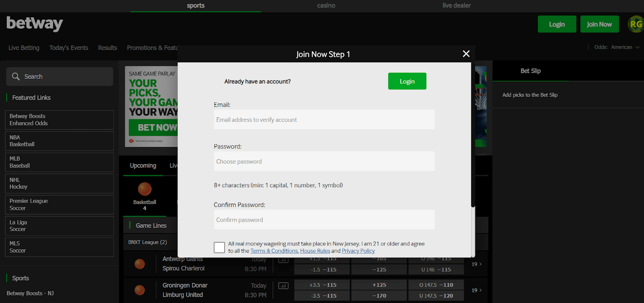Select the Basketball sport icon
The width and height of the screenshot is (644, 303).
(144, 189)
